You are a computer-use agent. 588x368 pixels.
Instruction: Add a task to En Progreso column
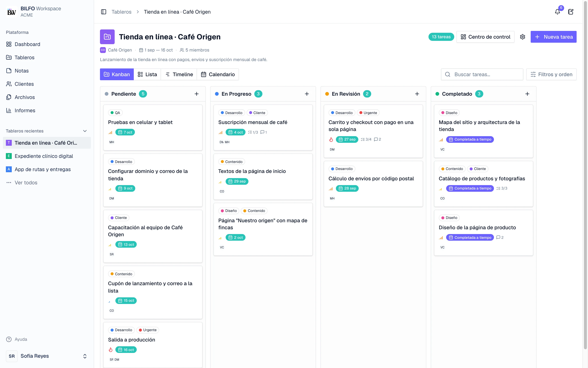pos(307,94)
